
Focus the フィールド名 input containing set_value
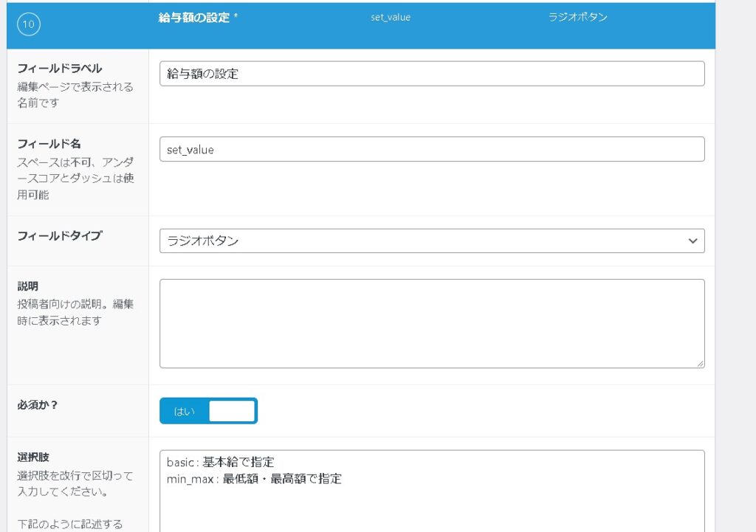432,149
